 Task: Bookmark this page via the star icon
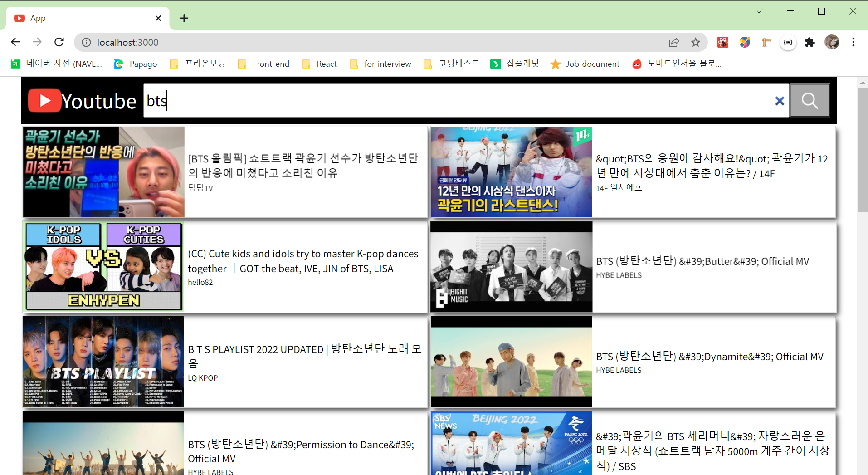pyautogui.click(x=695, y=42)
